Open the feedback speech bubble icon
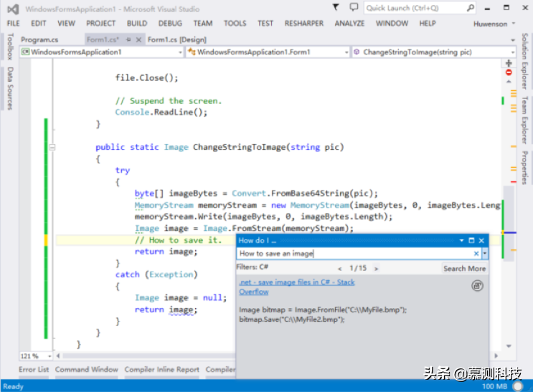533x392 pixels. click(354, 7)
